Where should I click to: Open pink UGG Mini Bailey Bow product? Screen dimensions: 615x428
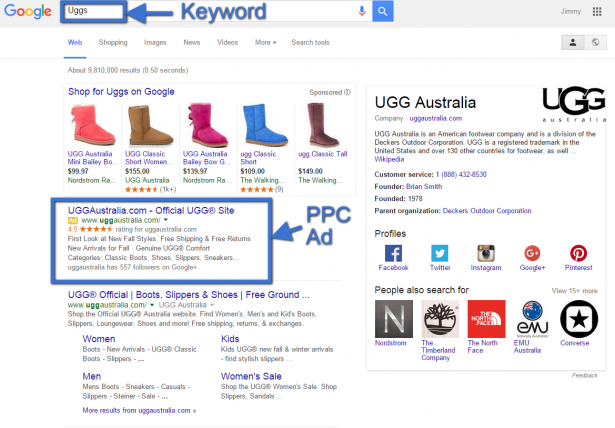coord(92,125)
